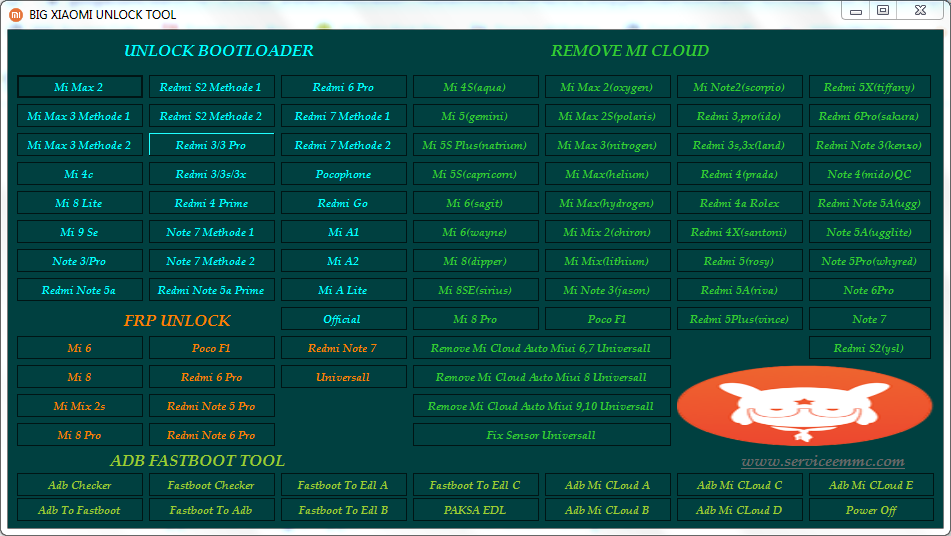Choose Mi Max 3 Methode 2
951x536 pixels.
(79, 145)
